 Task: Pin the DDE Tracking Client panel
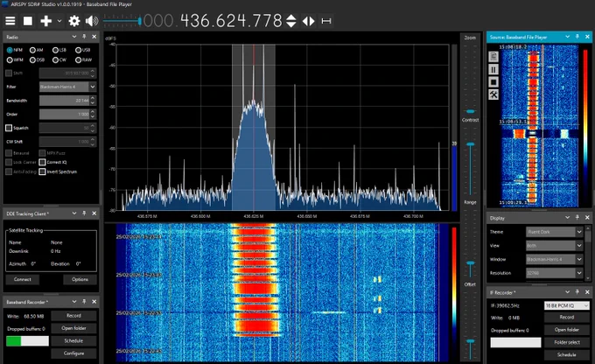point(84,213)
